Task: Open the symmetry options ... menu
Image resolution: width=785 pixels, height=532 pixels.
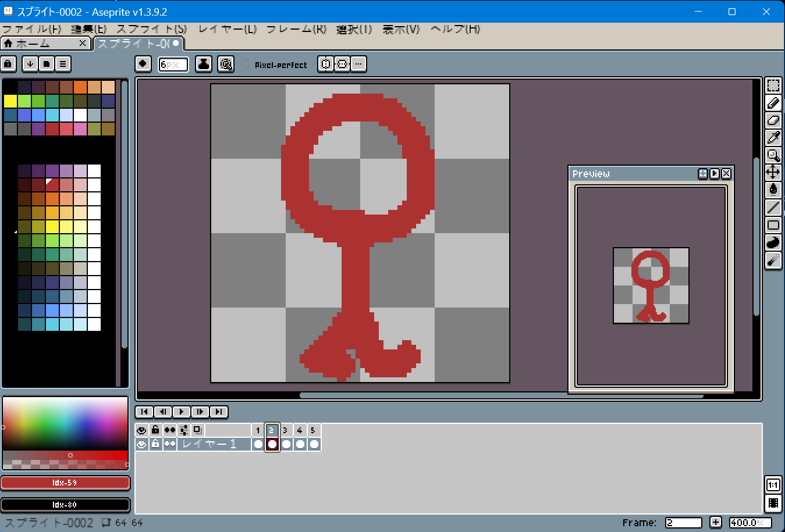Action: pos(358,64)
